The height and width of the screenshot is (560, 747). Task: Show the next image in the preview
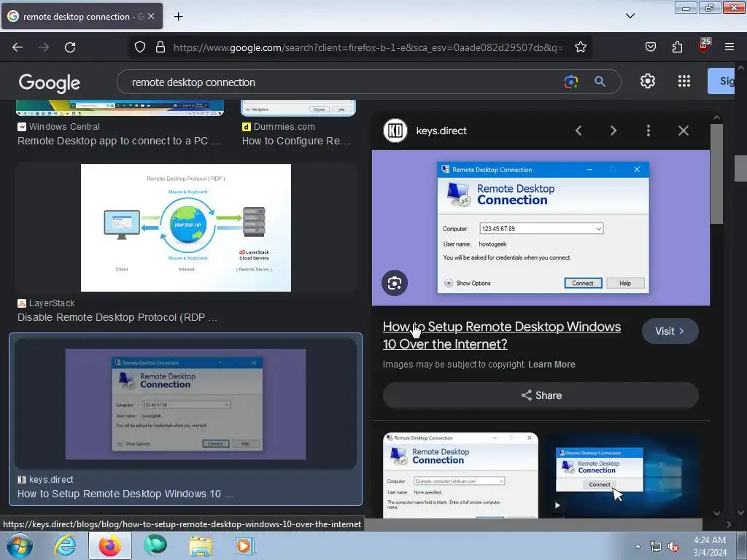(614, 131)
